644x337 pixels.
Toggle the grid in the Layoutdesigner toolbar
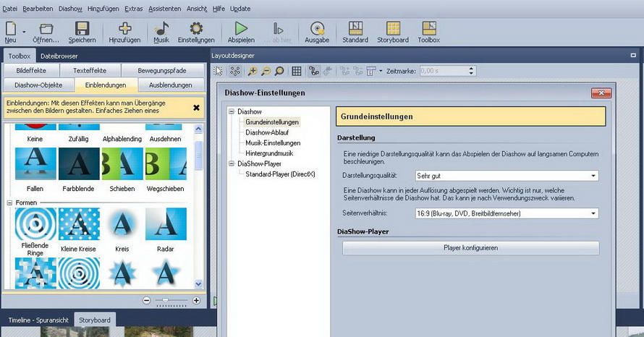point(296,71)
